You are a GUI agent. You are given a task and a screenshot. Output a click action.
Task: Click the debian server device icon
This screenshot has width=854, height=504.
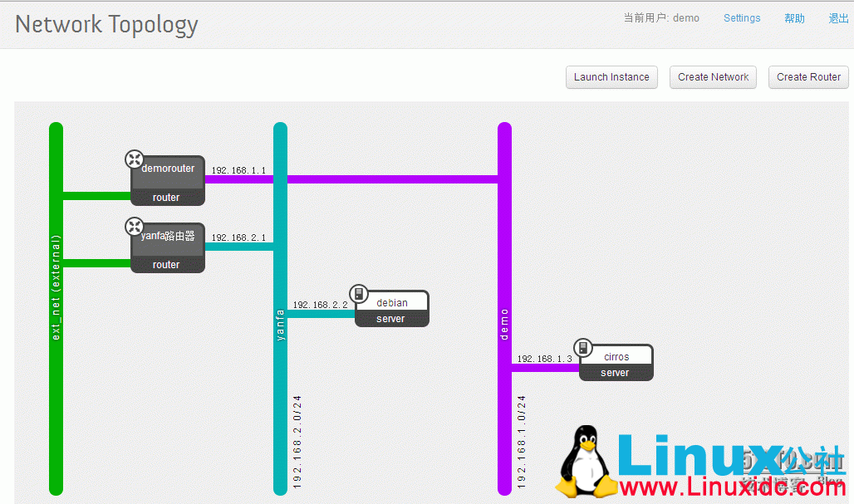pos(359,293)
